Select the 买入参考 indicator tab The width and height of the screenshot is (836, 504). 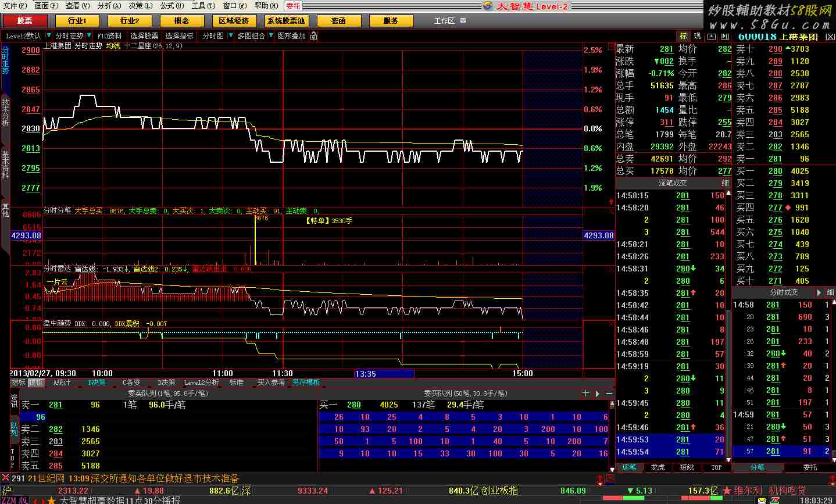[271, 383]
